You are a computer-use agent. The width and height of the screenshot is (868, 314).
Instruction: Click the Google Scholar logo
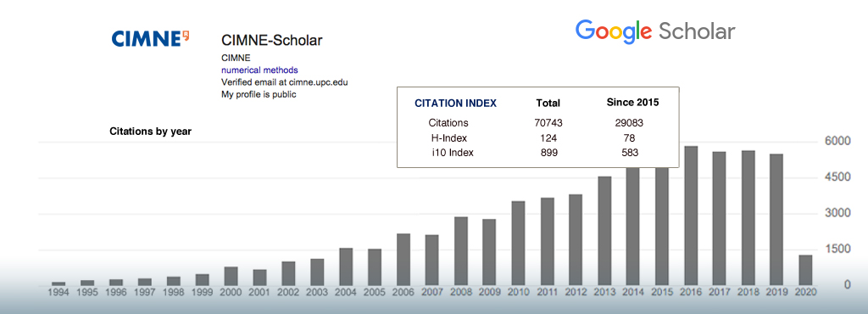tap(655, 31)
